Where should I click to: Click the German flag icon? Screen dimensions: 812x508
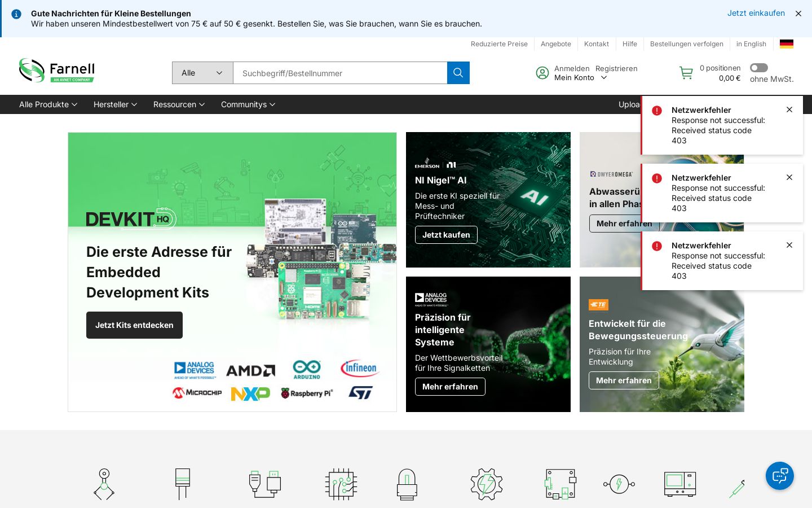coord(787,44)
